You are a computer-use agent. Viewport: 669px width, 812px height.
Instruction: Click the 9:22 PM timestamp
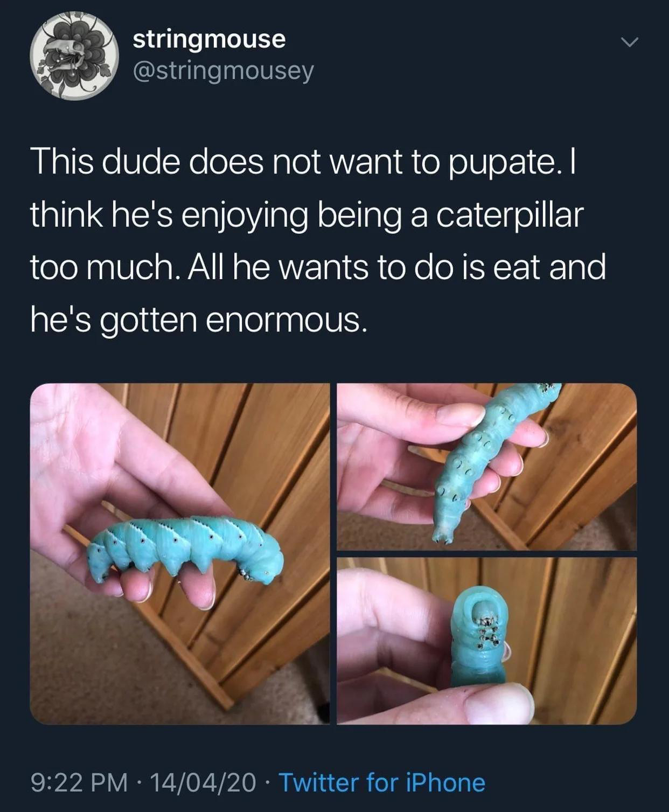[x=80, y=782]
